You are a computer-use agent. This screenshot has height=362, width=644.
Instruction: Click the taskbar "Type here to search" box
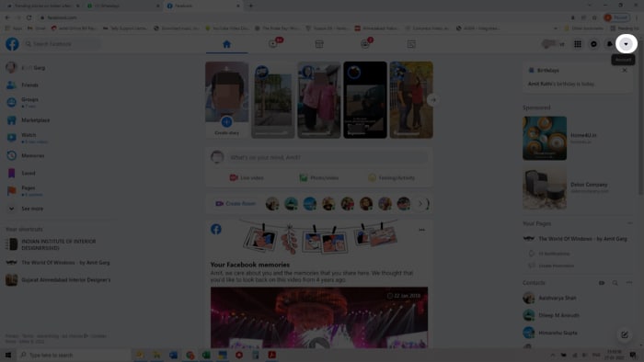[74, 355]
